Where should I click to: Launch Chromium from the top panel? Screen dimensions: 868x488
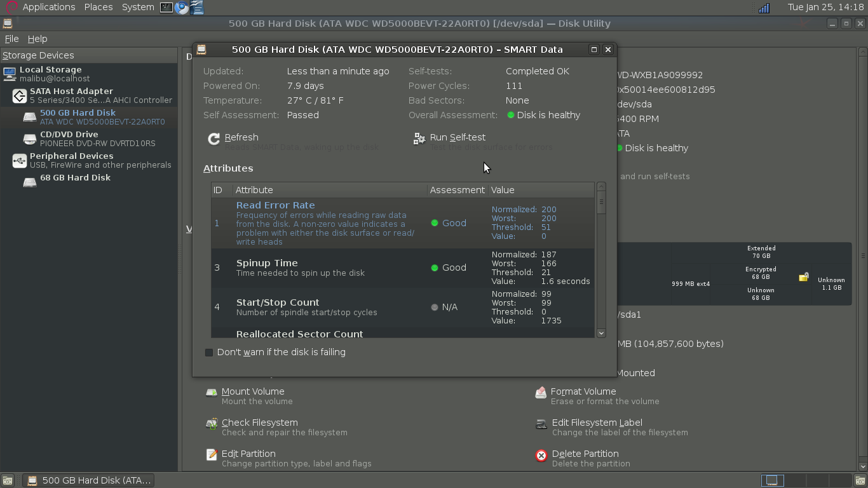181,8
